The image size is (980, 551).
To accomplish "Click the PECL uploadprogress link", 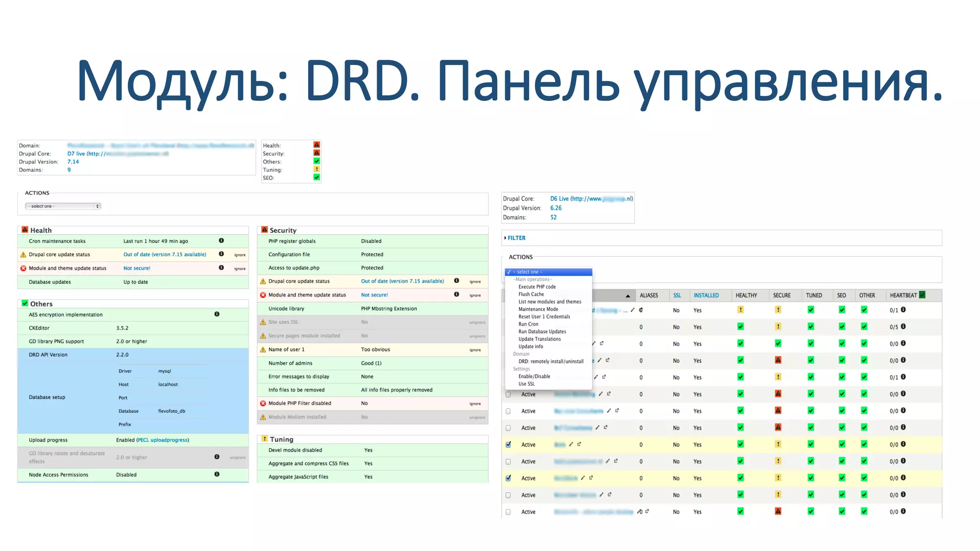I will (x=162, y=440).
